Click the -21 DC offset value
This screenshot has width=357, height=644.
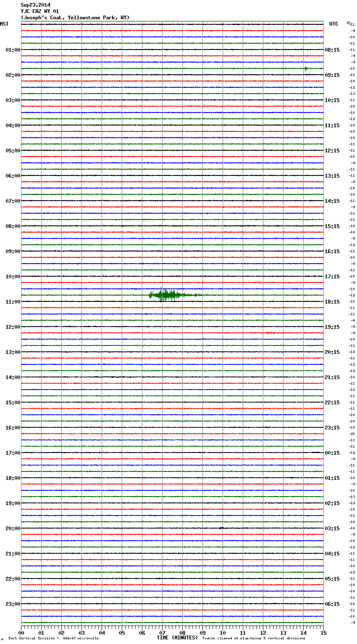tap(352, 434)
